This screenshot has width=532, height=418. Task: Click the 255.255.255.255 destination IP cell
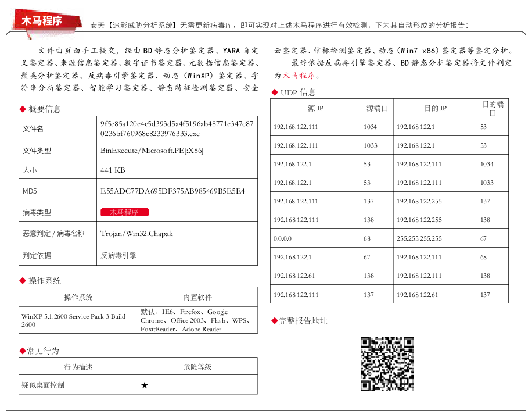click(x=419, y=239)
